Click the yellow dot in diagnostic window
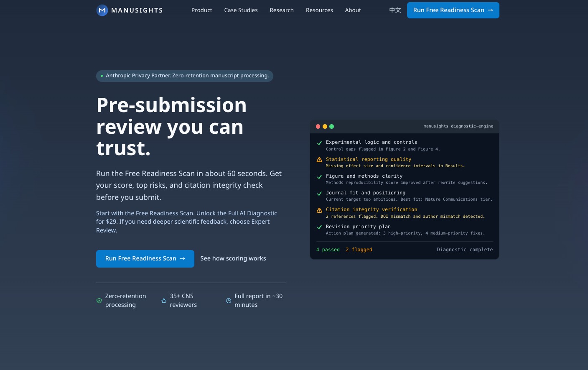The image size is (588, 370). 325,126
